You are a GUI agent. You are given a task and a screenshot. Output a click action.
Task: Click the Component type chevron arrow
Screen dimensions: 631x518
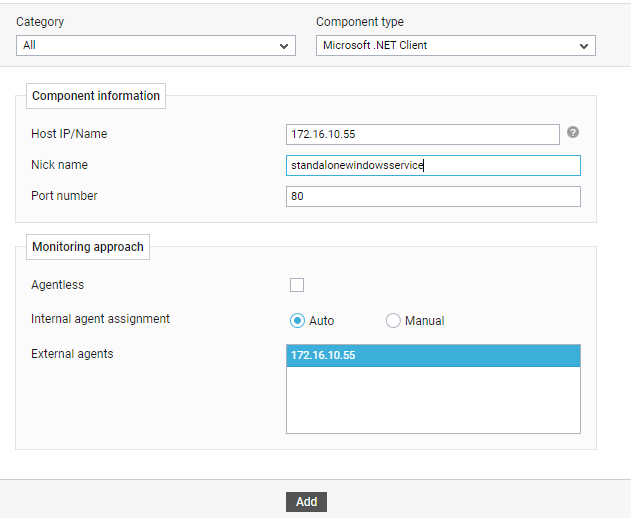584,46
